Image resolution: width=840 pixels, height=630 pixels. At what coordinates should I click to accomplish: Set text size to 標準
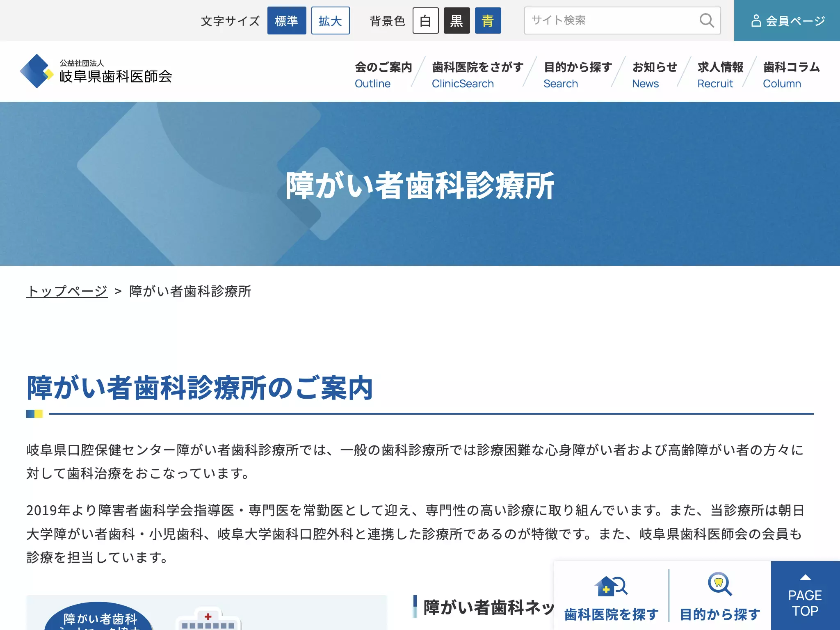pos(287,21)
